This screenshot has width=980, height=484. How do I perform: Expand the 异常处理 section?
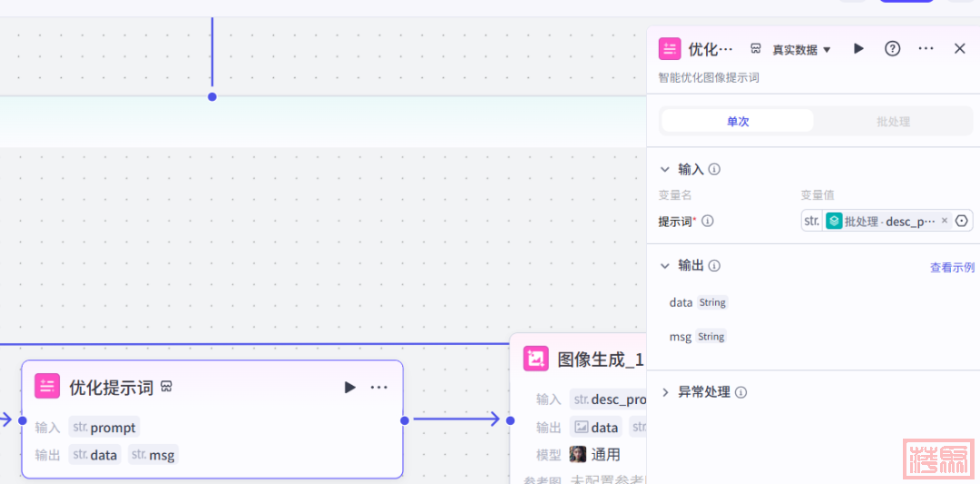pos(665,392)
